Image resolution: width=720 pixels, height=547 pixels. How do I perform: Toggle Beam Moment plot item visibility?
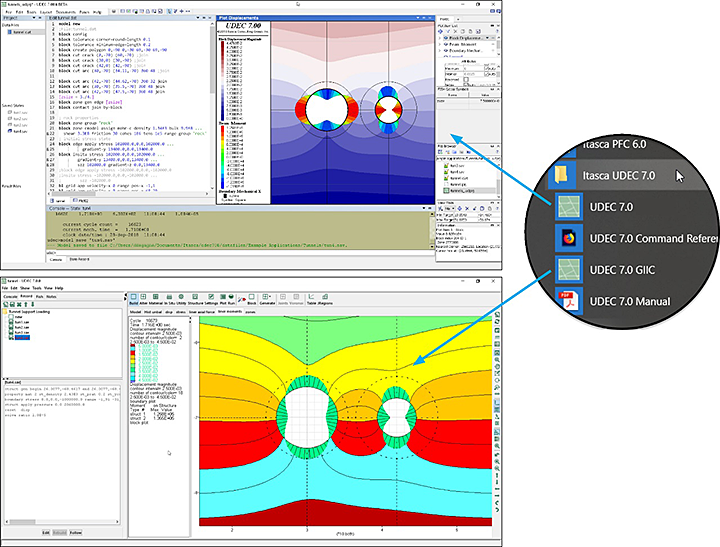(445, 45)
